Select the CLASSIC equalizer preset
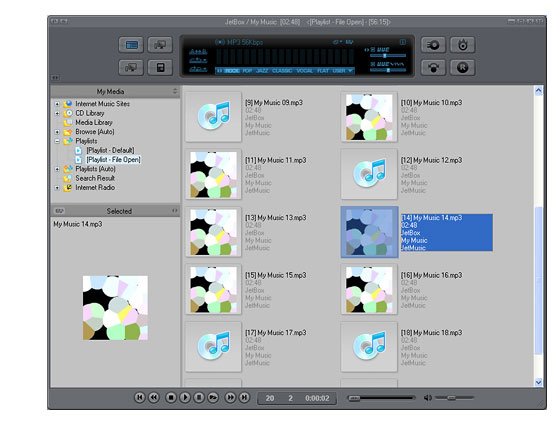Screen dimensions: 560x435 click(282, 71)
